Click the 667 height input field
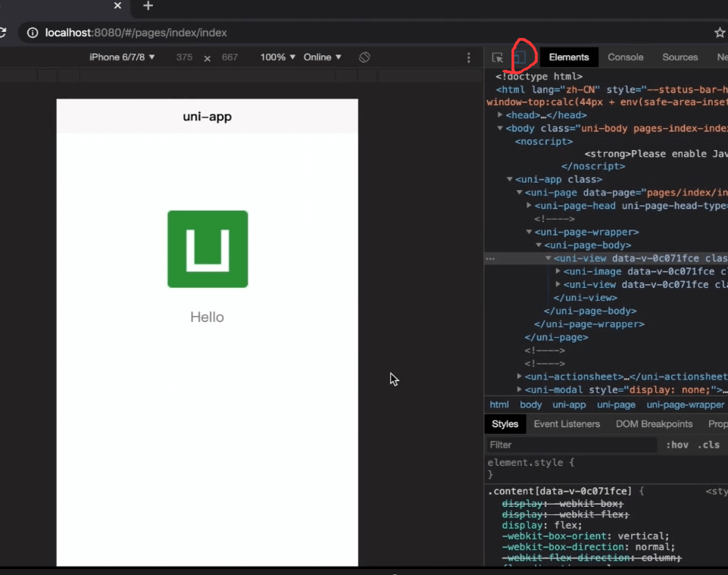This screenshot has height=575, width=728. pyautogui.click(x=230, y=57)
